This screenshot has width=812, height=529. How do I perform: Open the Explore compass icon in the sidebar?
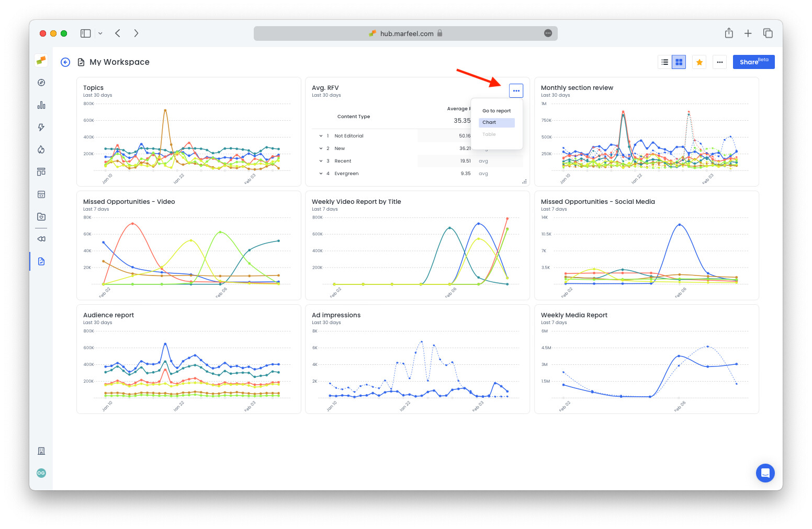(41, 82)
